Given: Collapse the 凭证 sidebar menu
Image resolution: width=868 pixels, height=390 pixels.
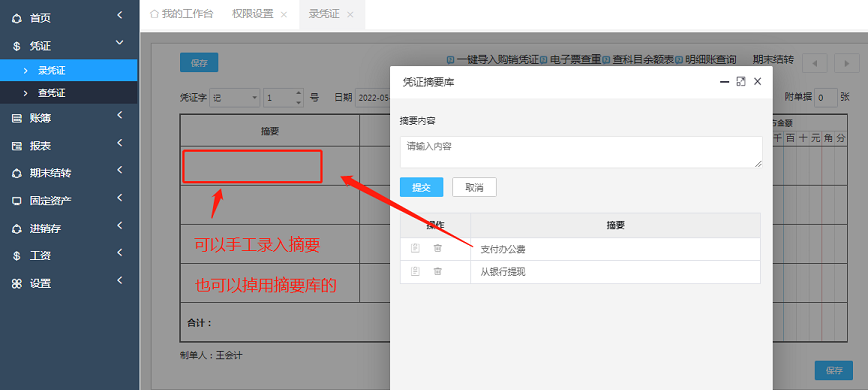Looking at the screenshot, I should 120,43.
